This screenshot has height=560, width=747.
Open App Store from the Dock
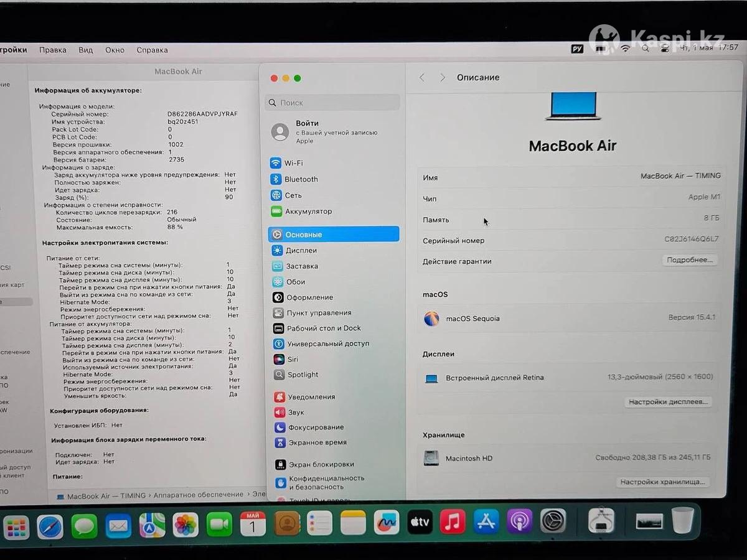click(486, 521)
